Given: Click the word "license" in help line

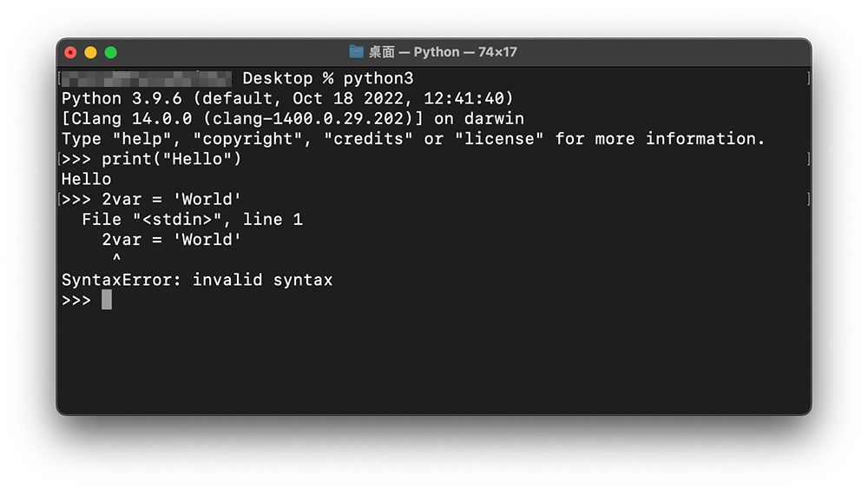Looking at the screenshot, I should pyautogui.click(x=499, y=139).
